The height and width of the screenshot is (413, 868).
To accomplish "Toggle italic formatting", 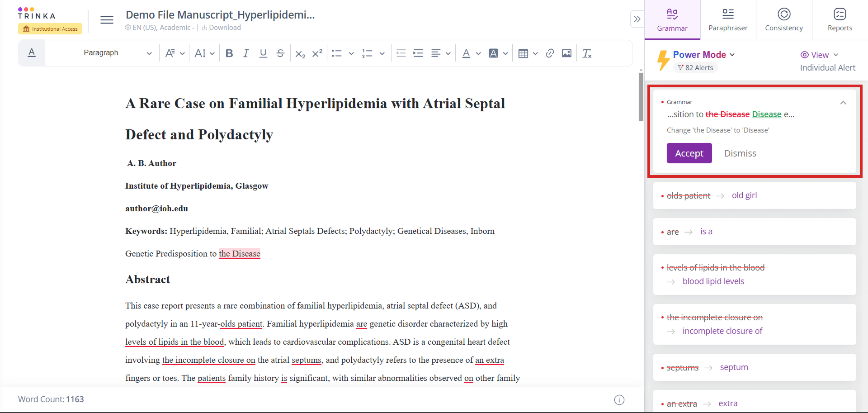I will (x=246, y=53).
